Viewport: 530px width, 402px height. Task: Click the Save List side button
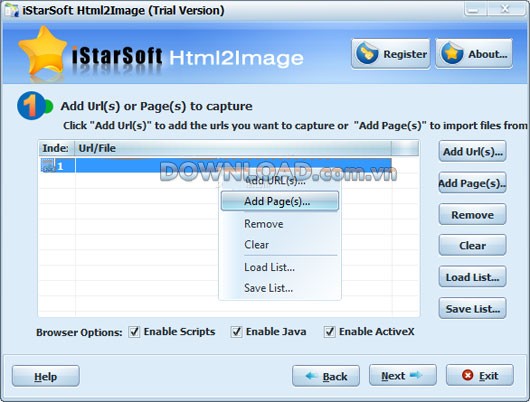pyautogui.click(x=472, y=309)
